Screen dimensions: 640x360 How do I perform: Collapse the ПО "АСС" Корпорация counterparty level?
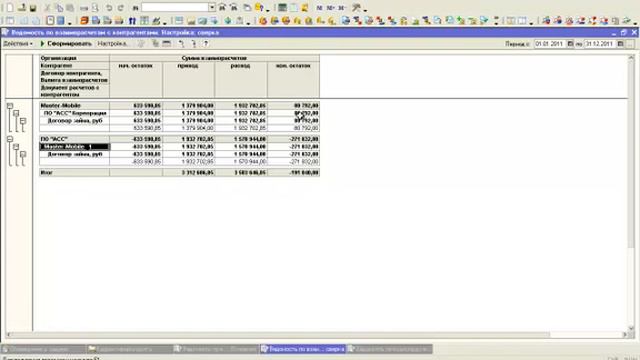(x=16, y=113)
